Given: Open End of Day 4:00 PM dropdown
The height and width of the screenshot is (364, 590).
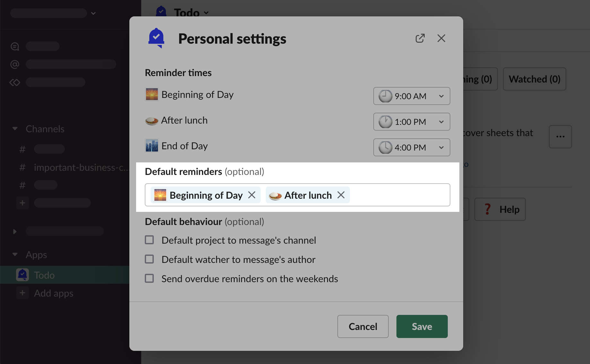Looking at the screenshot, I should coord(412,147).
